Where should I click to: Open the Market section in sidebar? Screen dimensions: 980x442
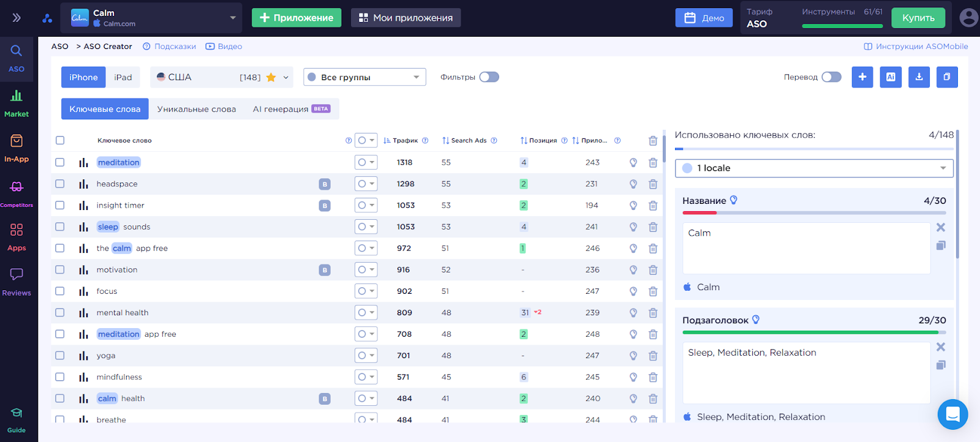coord(17,103)
